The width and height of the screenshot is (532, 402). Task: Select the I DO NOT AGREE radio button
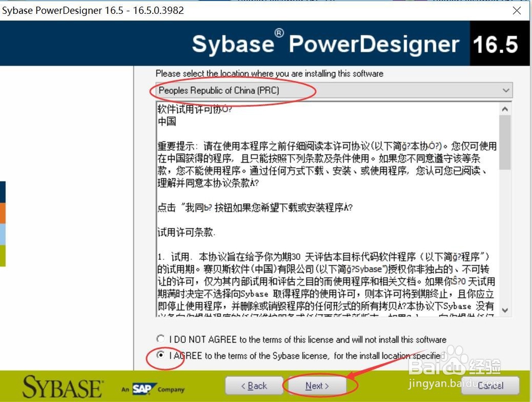pyautogui.click(x=161, y=339)
